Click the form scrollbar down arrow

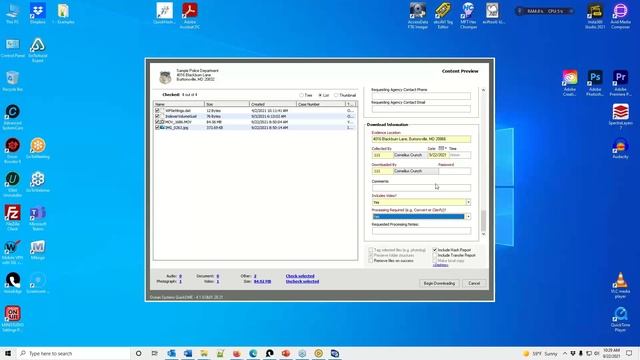pyautogui.click(x=484, y=234)
